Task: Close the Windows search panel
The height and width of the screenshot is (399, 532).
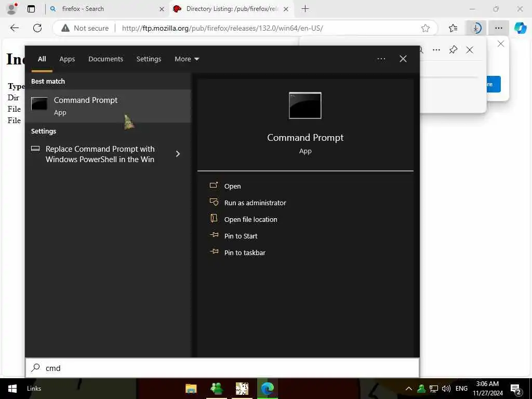Action: click(403, 59)
